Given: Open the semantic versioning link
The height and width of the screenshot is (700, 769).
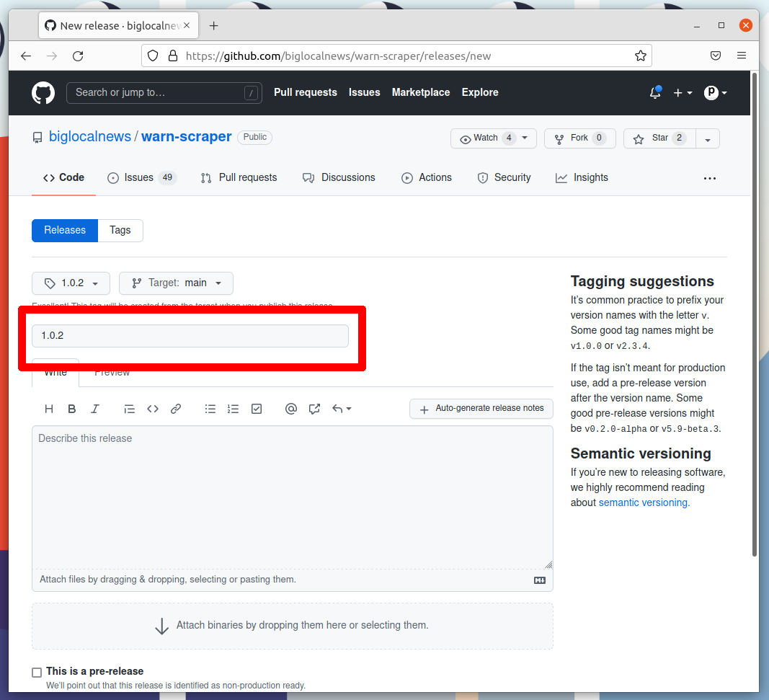Looking at the screenshot, I should coord(644,502).
